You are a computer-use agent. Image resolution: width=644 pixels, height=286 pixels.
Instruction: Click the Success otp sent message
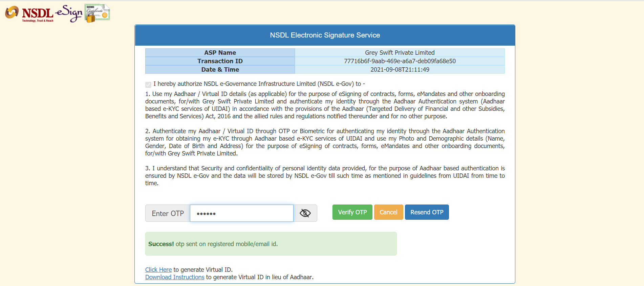(x=271, y=244)
